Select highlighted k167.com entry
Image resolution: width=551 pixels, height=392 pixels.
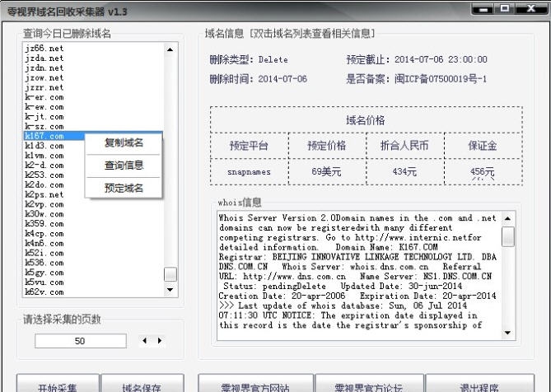click(x=54, y=136)
